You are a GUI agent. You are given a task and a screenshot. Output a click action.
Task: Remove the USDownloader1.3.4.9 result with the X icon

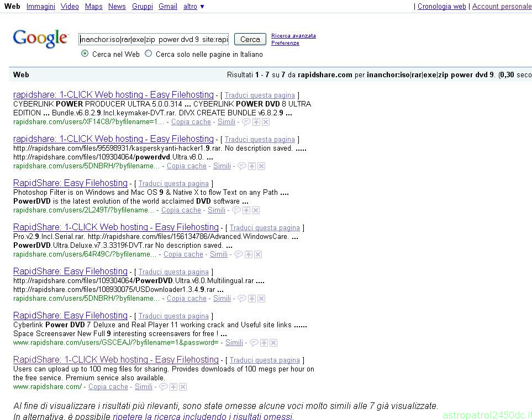pyautogui.click(x=261, y=299)
